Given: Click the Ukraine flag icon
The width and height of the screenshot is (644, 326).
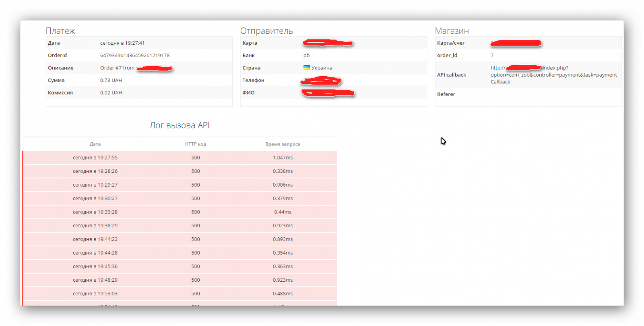Looking at the screenshot, I should click(306, 68).
